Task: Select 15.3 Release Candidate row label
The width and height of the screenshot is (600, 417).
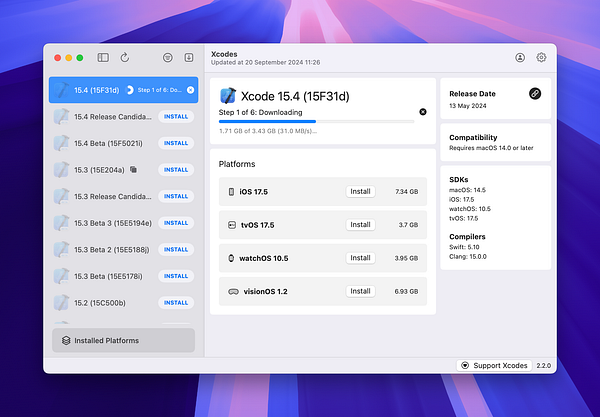Action: pos(113,196)
